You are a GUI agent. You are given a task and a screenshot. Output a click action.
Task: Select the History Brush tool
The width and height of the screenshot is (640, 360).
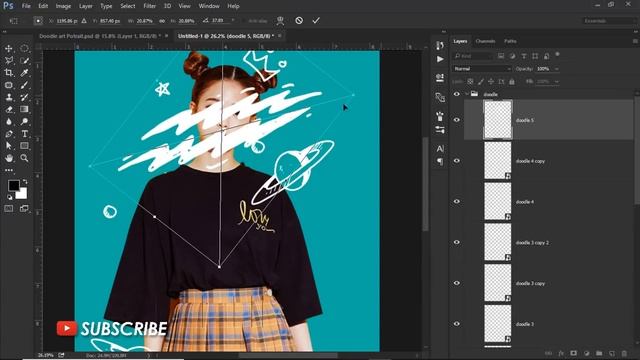point(24,98)
